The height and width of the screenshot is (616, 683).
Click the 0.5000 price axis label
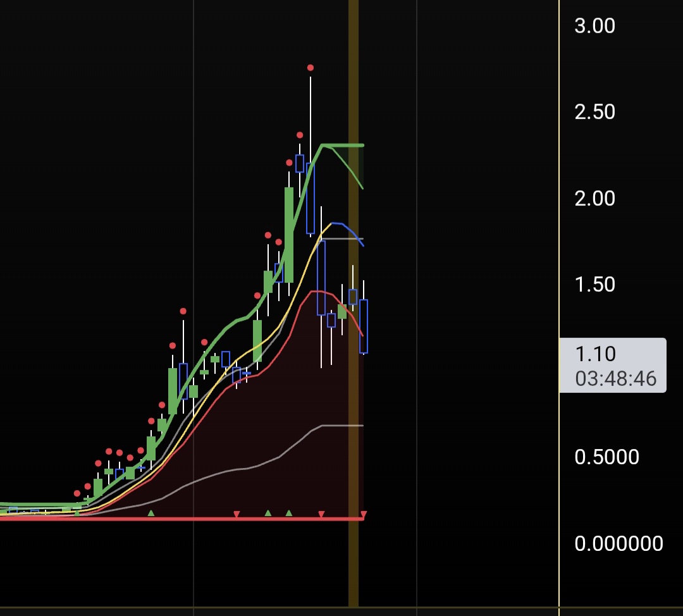point(606,457)
